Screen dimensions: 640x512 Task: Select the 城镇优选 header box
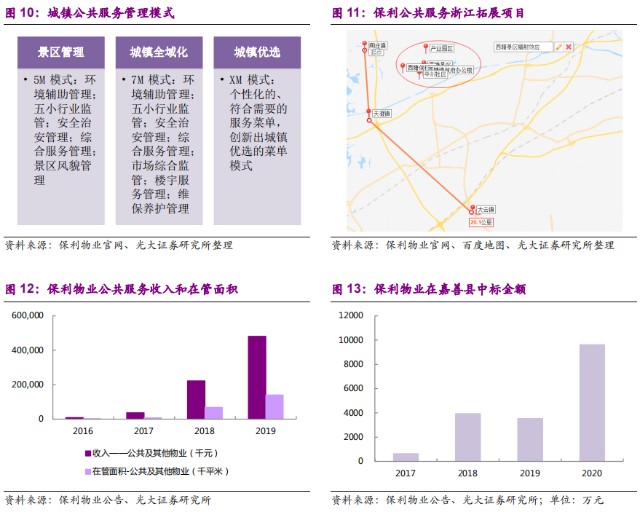point(257,52)
